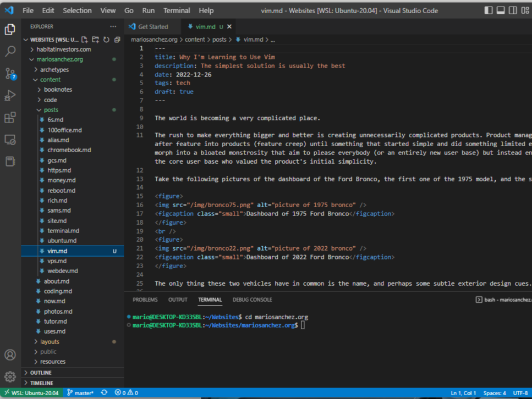Click the New File icon in Explorer
532x399 pixels.
pos(85,40)
